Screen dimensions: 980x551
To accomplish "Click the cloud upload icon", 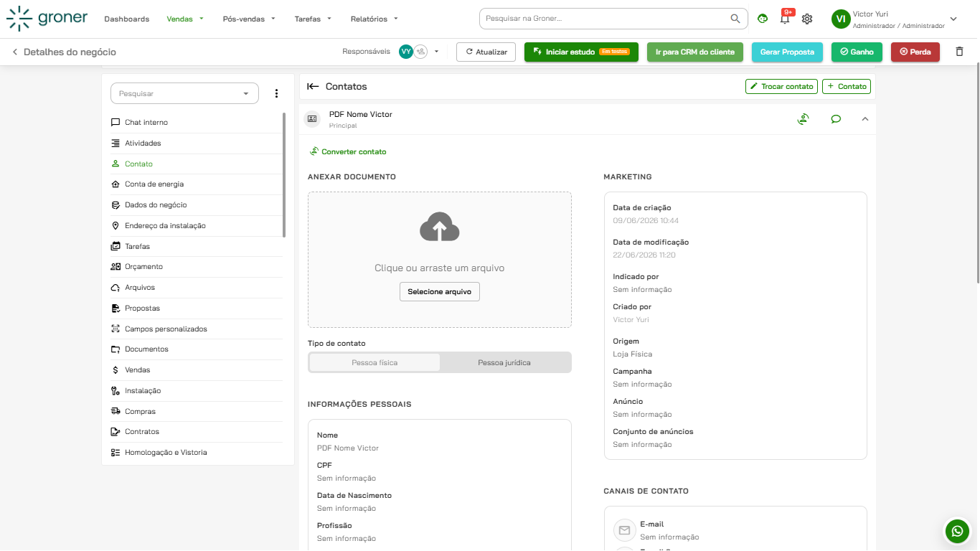I will [440, 227].
